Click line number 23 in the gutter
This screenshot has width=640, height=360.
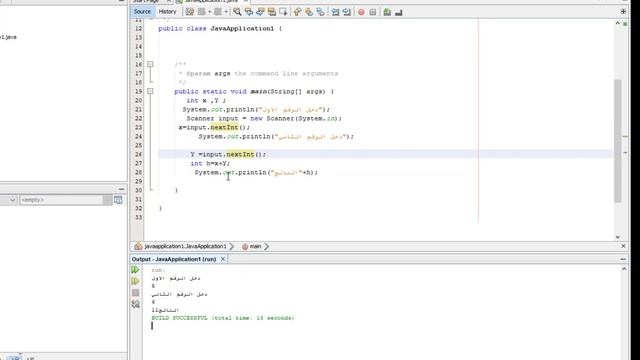click(138, 127)
